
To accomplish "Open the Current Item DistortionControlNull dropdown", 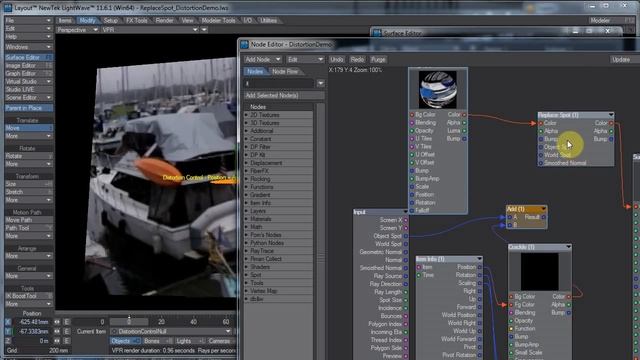I will [x=171, y=331].
